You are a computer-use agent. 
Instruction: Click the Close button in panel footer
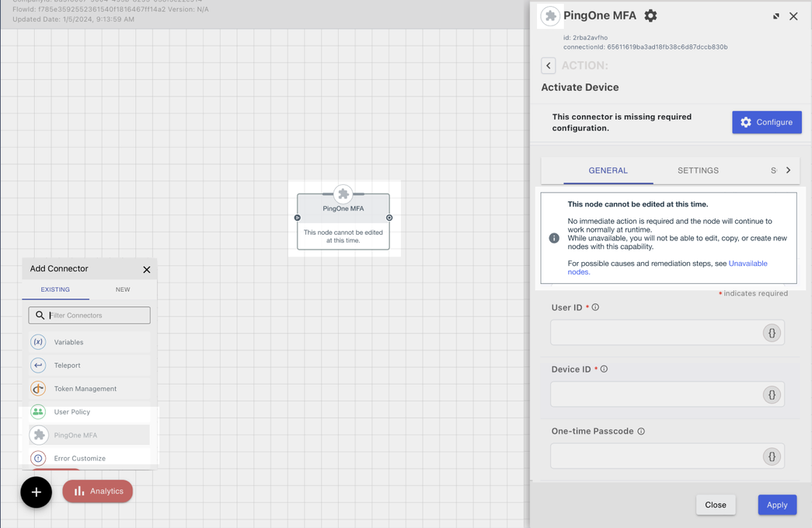pyautogui.click(x=716, y=505)
